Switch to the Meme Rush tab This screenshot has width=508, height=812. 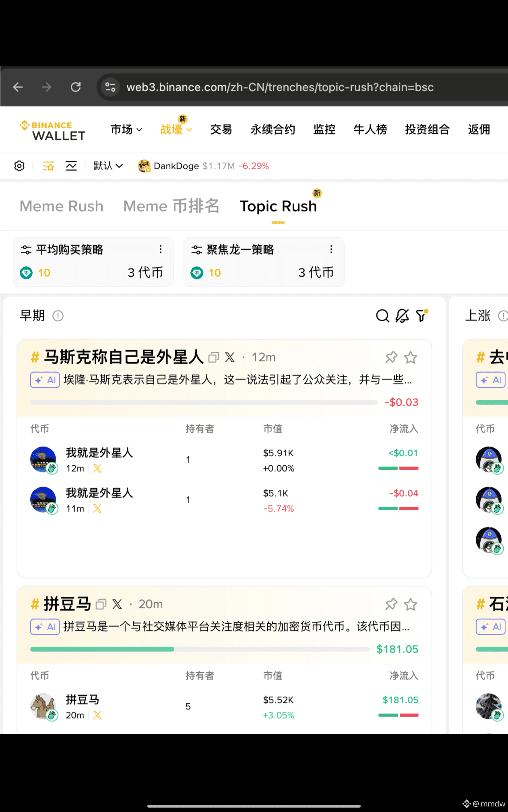pos(62,206)
